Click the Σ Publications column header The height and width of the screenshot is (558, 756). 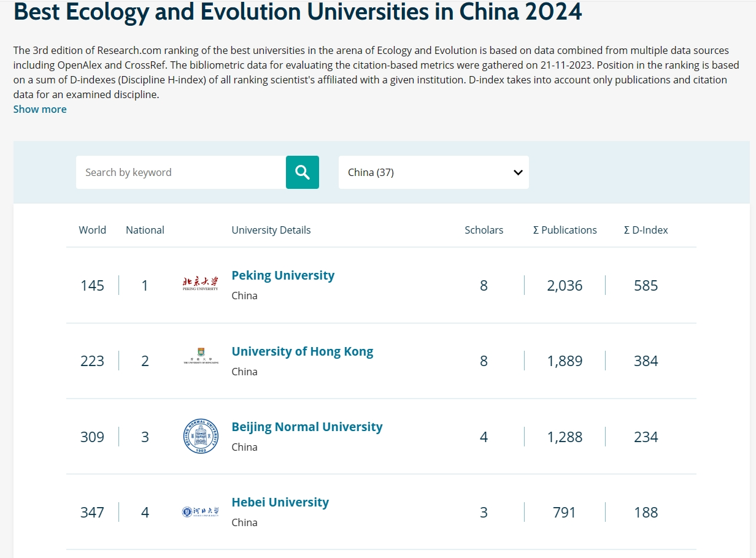click(565, 230)
